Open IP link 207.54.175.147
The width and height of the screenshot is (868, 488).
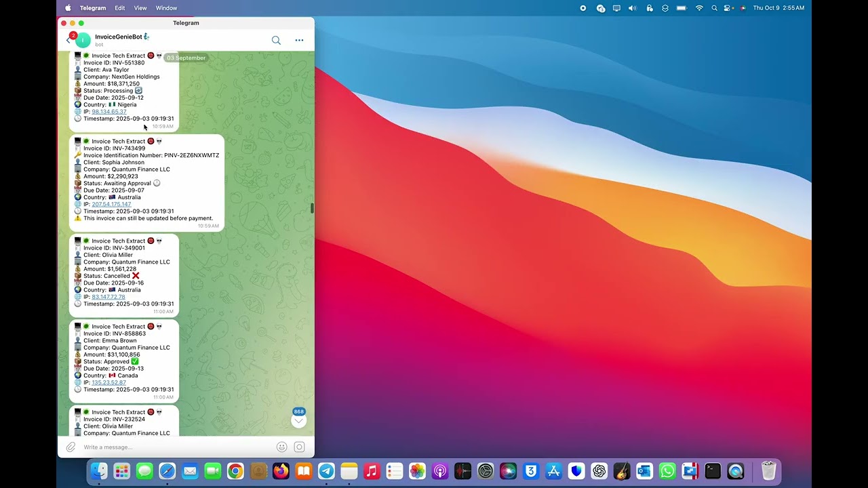(x=111, y=204)
